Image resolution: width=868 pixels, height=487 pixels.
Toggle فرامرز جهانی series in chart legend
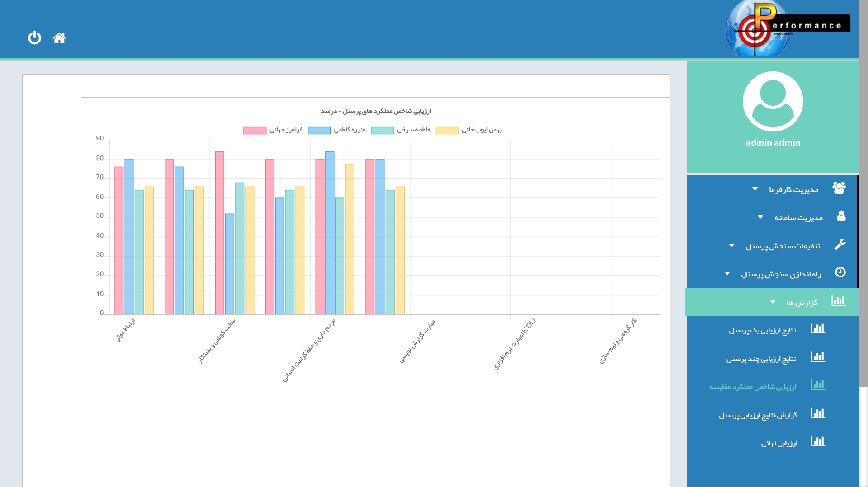tap(255, 131)
